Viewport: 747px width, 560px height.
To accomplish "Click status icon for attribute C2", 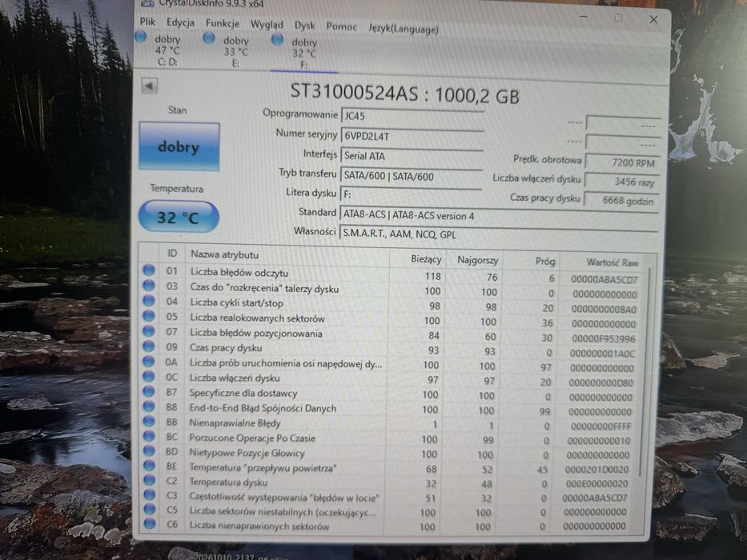I will click(x=150, y=480).
